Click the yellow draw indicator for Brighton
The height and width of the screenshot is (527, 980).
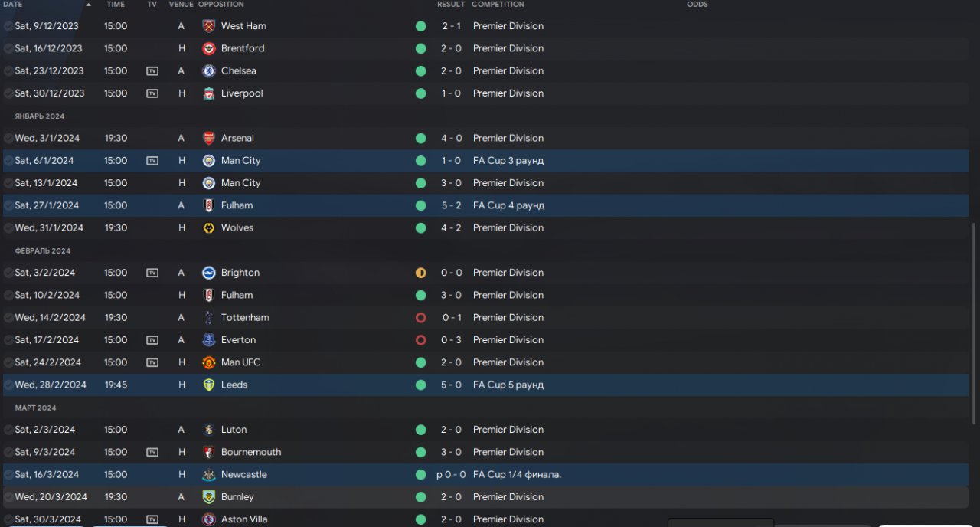(x=420, y=273)
